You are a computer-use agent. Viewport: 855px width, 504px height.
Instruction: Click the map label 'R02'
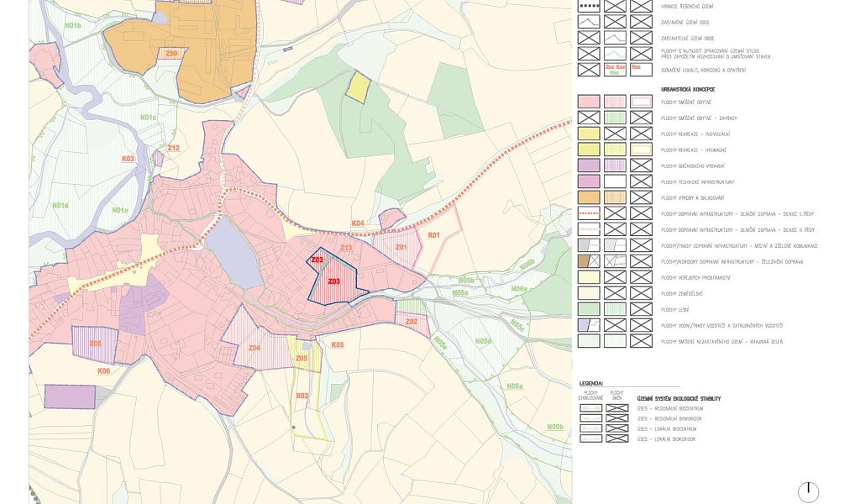[302, 396]
